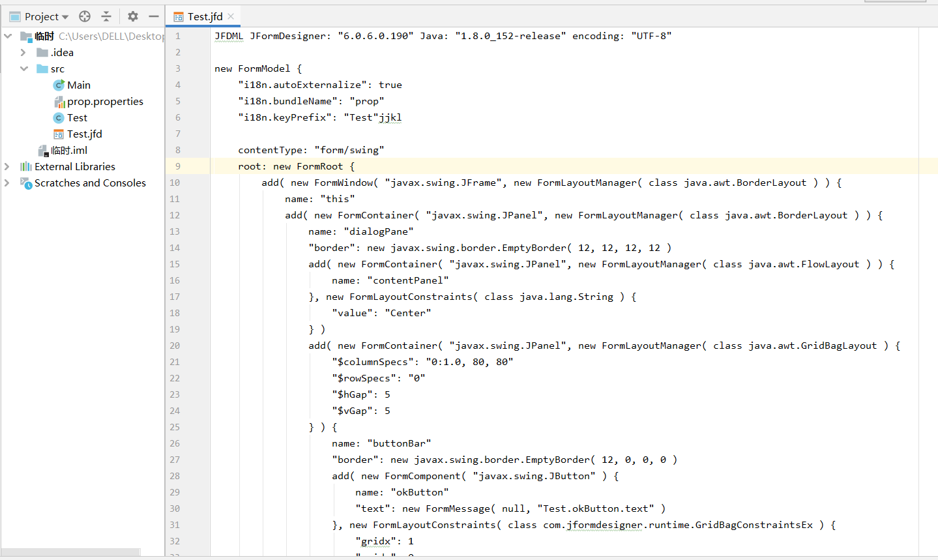Image resolution: width=938 pixels, height=560 pixels.
Task: Click java.awt.FlowLayout class reference
Action: [804, 264]
